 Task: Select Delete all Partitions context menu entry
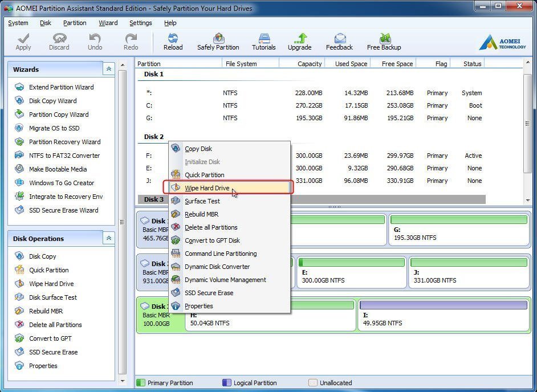230,227
